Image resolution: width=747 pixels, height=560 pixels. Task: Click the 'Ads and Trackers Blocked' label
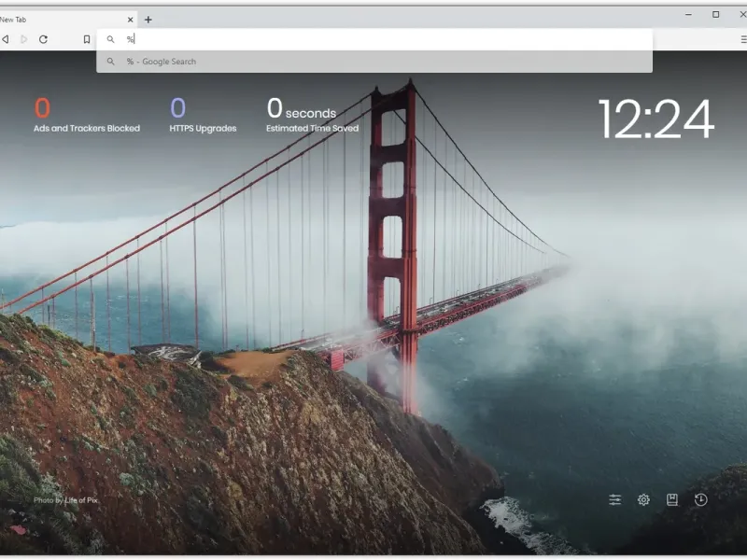[87, 128]
